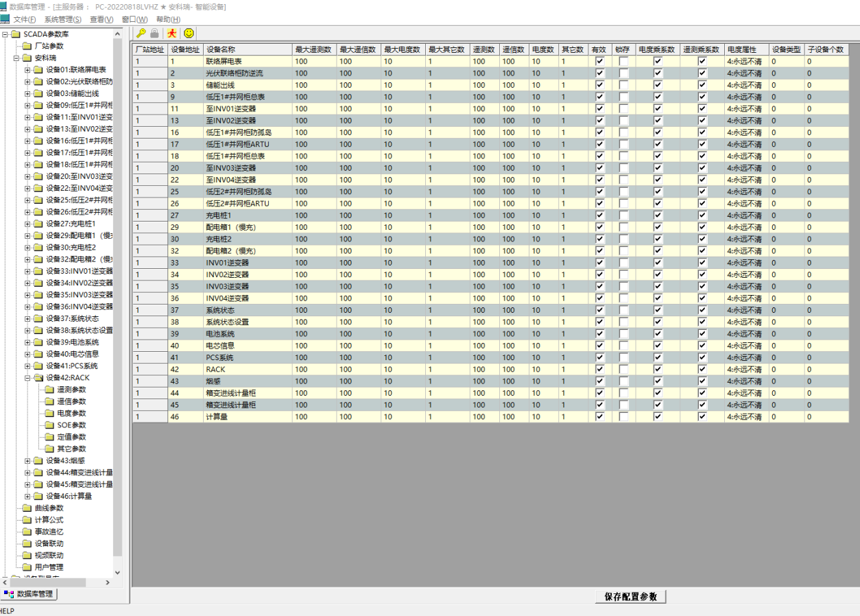The width and height of the screenshot is (860, 616).
Task: Expand 设备43:烟感 tree node
Action: (x=27, y=461)
